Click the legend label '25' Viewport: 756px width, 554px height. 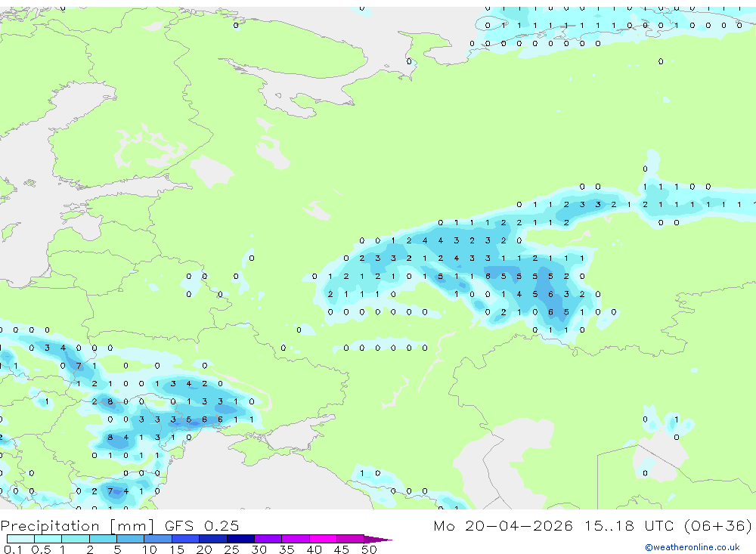tap(232, 549)
